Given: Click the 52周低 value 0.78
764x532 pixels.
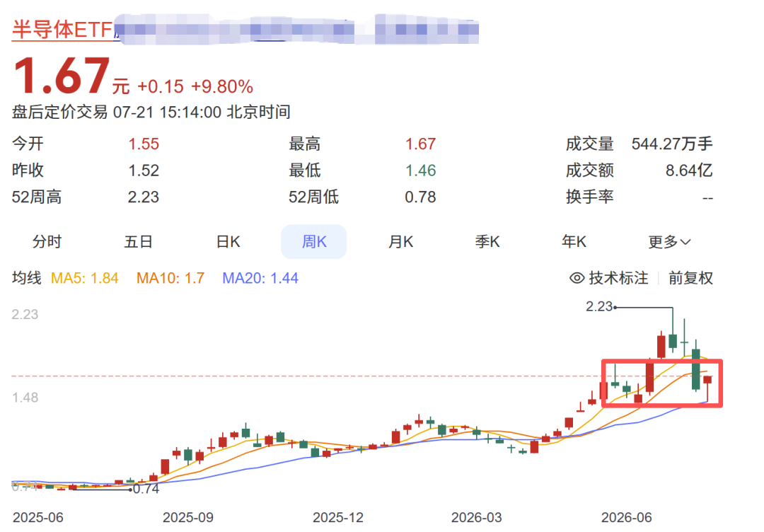Looking at the screenshot, I should point(420,197).
